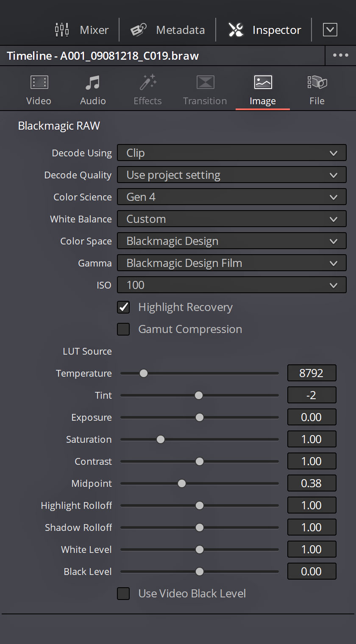Image resolution: width=356 pixels, height=644 pixels.
Task: Click the Tint slider handle
Action: [199, 395]
